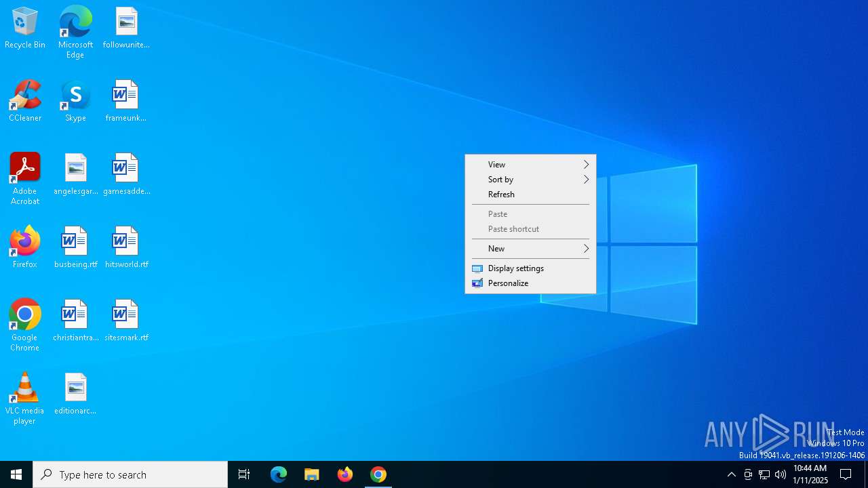Image resolution: width=868 pixels, height=488 pixels.
Task: Show hidden system tray icons
Action: 731,474
